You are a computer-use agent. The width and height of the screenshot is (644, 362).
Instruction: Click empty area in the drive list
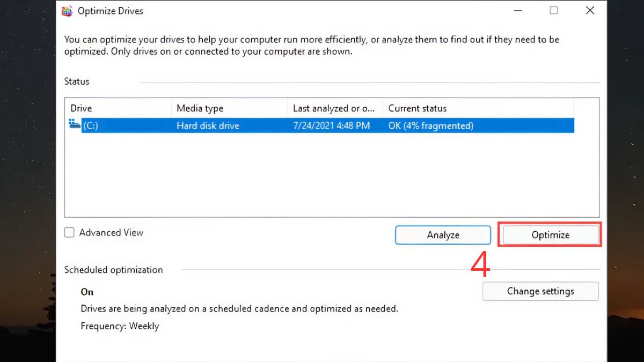point(322,177)
